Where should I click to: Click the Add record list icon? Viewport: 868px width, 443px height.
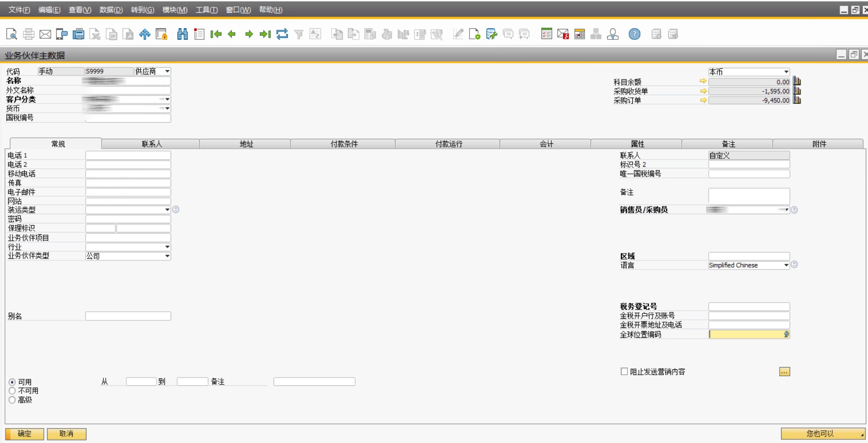[199, 34]
